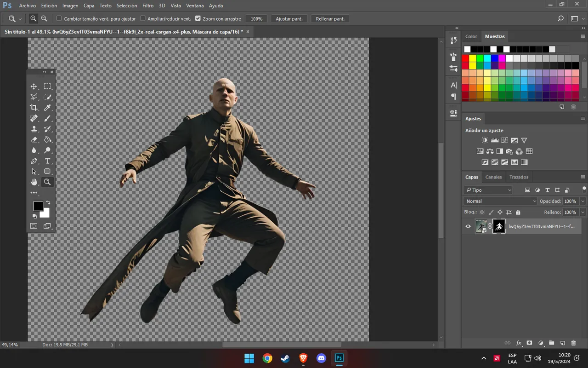Viewport: 588px width, 368px height.
Task: Open the Tipo layer filter dropdown
Action: click(x=488, y=190)
